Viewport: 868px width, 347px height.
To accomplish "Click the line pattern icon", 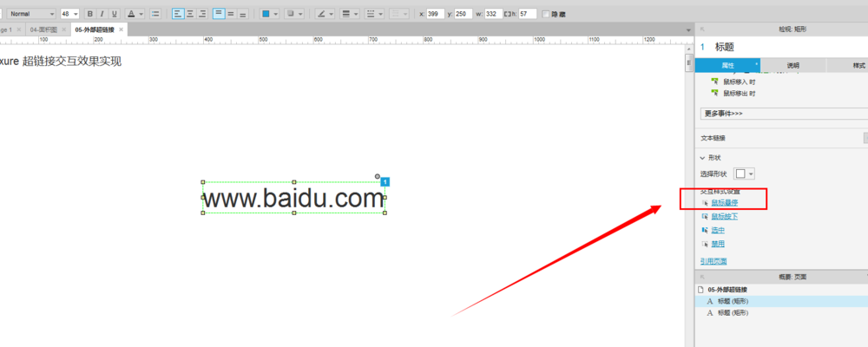I will (x=371, y=14).
